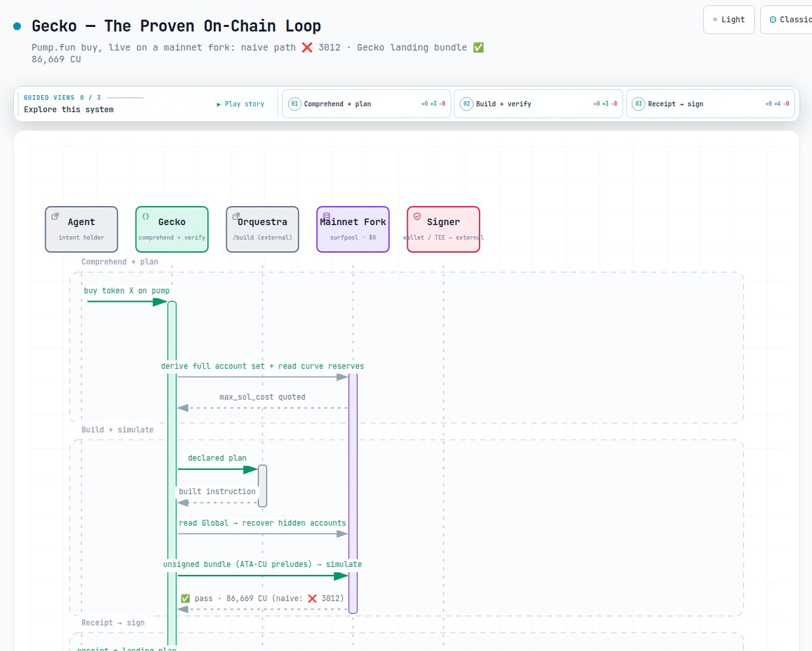Viewport: 812px width, 651px height.
Task: Click the 'unsigned bundle (ATA·CU preludes) → simulate' label
Action: point(262,564)
